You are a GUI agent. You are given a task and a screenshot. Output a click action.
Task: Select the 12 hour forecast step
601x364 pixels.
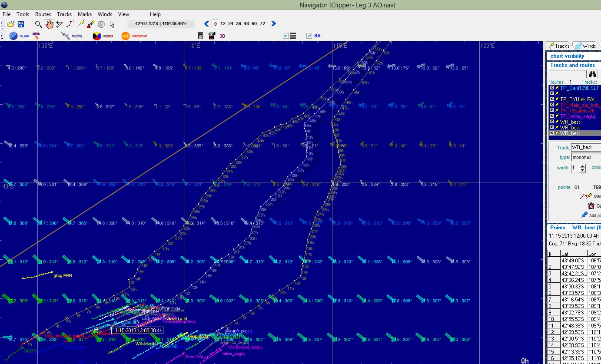pos(223,24)
